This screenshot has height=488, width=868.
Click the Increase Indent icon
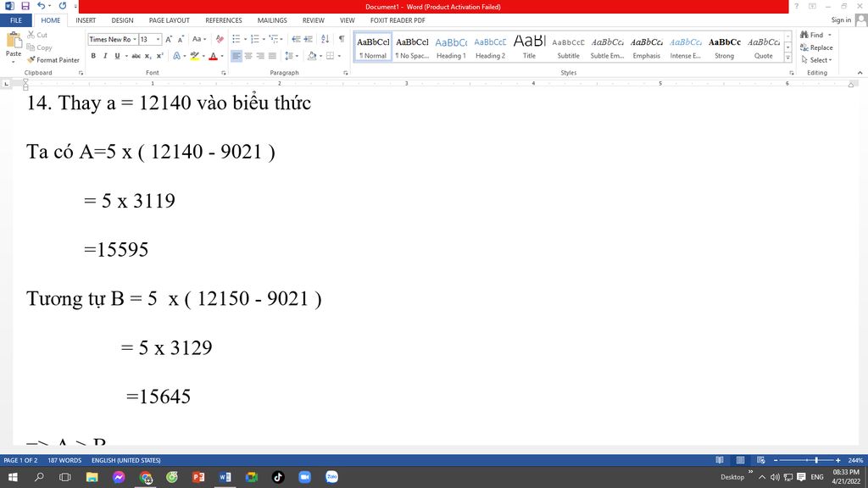309,39
